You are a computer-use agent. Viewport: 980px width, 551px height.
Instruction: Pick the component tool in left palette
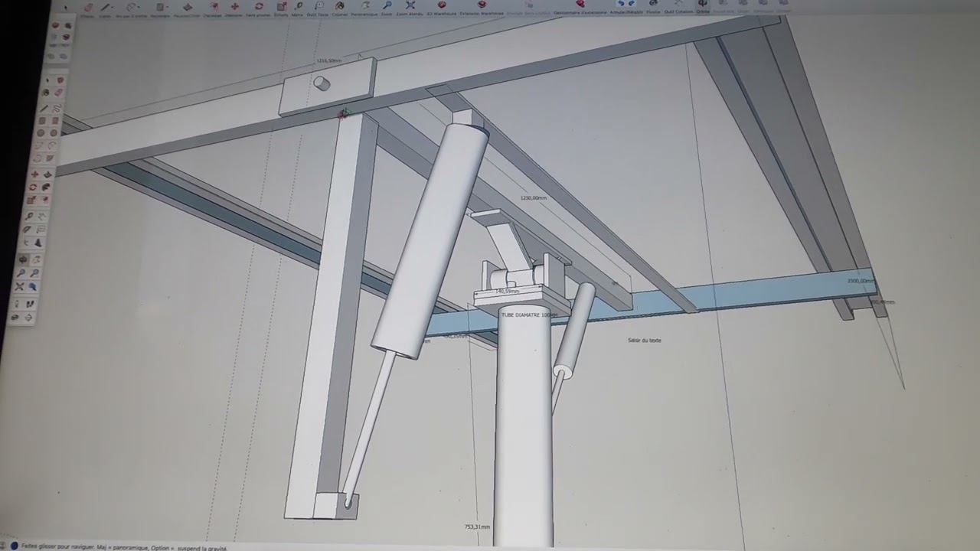pyautogui.click(x=60, y=80)
